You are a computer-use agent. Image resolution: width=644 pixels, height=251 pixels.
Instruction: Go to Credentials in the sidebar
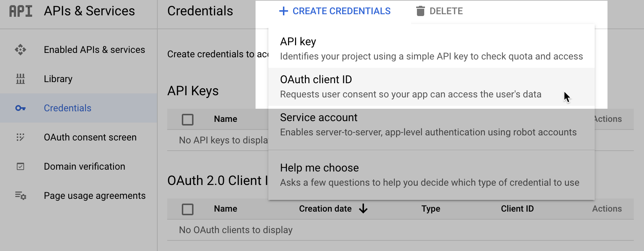(68, 108)
